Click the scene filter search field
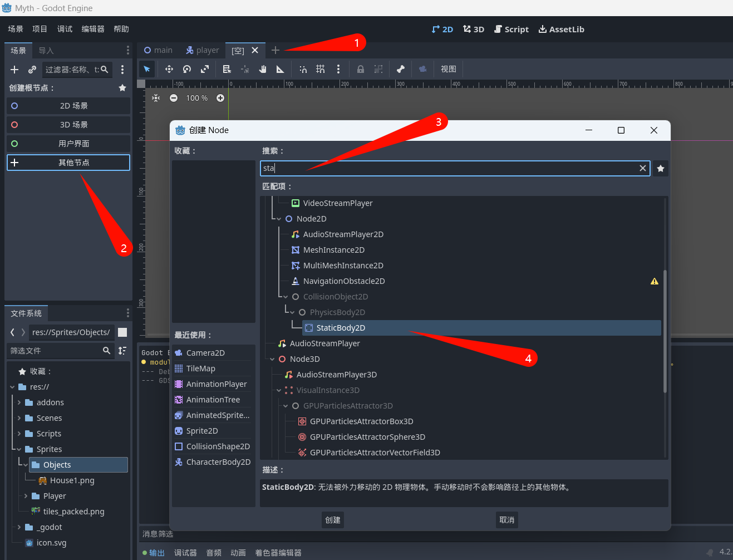This screenshot has height=560, width=733. coord(78,70)
